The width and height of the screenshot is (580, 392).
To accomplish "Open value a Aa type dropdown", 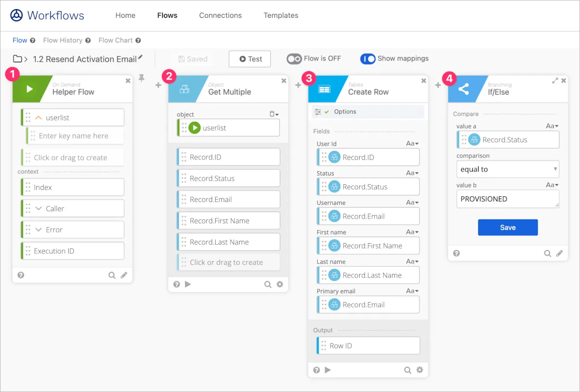I will pyautogui.click(x=552, y=126).
